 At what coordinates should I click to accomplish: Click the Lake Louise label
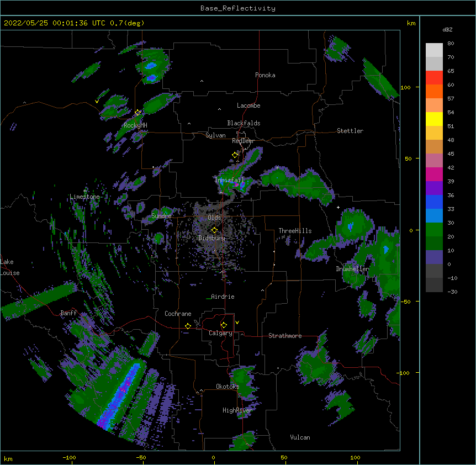[x=10, y=267]
